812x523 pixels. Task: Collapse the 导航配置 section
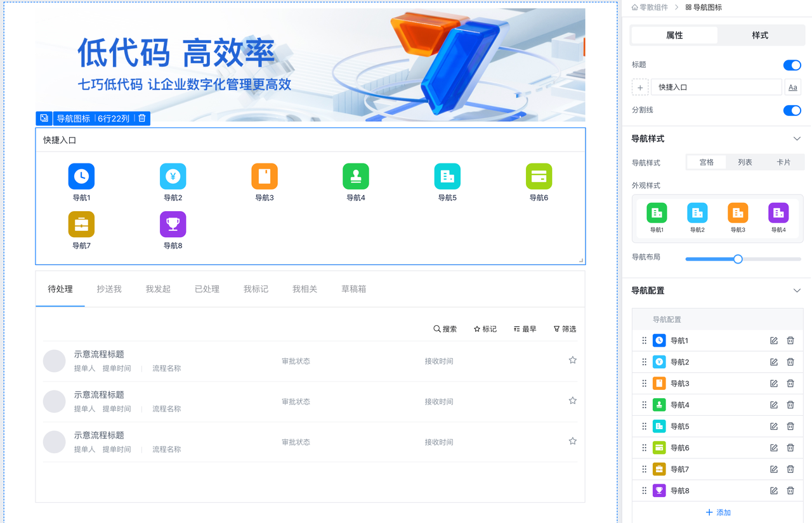tap(797, 290)
